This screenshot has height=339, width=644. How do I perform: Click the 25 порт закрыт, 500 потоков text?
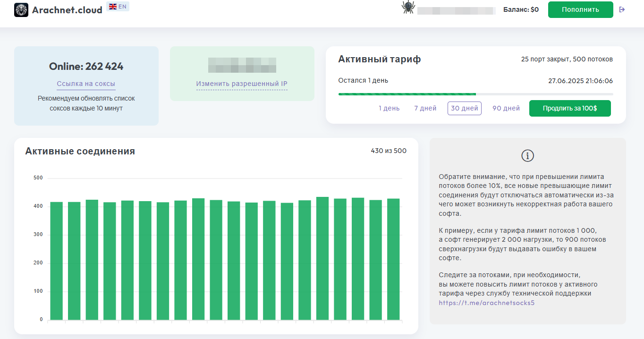(x=567, y=59)
